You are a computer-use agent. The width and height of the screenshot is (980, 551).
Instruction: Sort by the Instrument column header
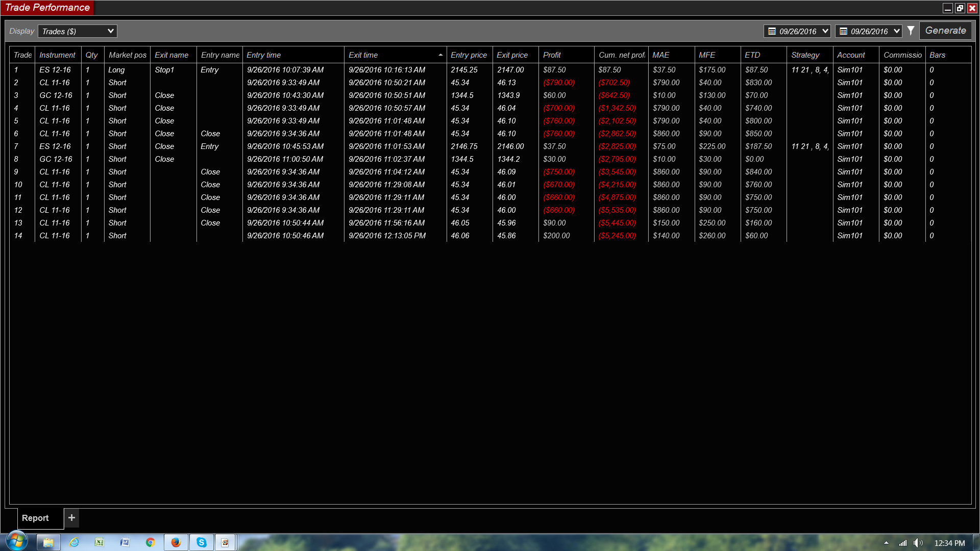click(57, 55)
